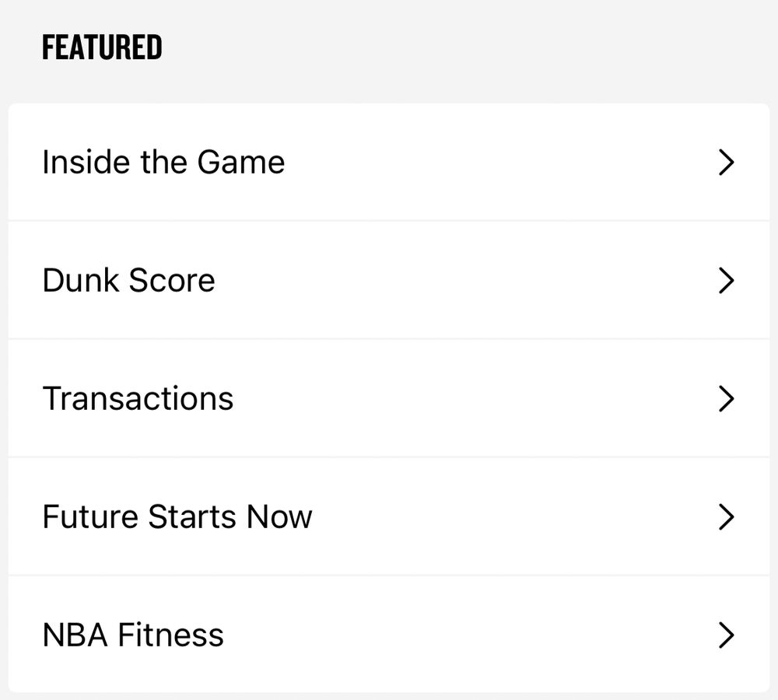Click the gray background right of FEATURED
This screenshot has height=700, width=778.
(x=467, y=47)
